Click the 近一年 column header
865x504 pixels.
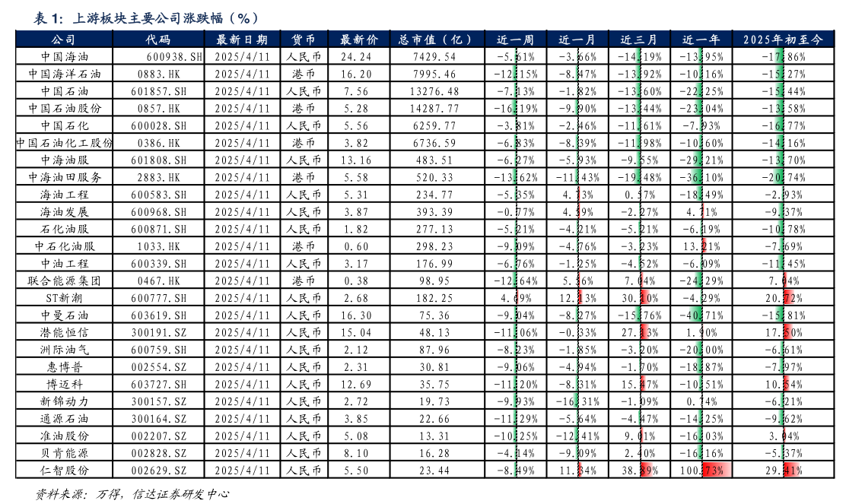point(701,38)
